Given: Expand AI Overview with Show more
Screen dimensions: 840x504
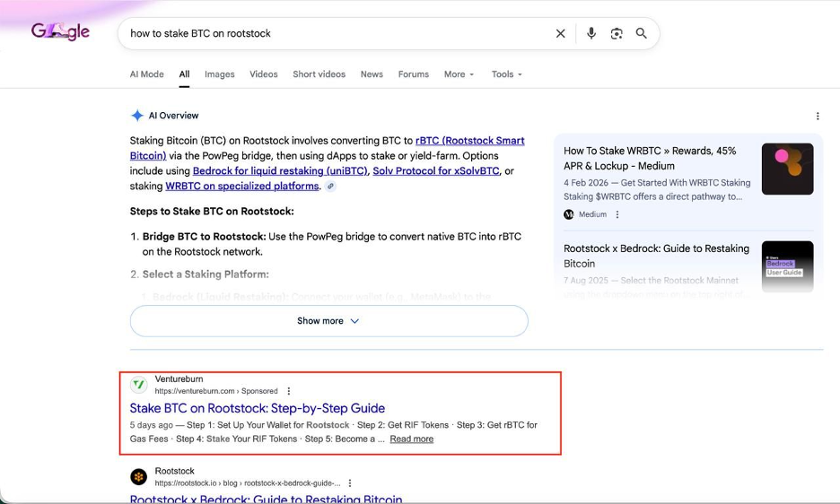Looking at the screenshot, I should pos(329,321).
